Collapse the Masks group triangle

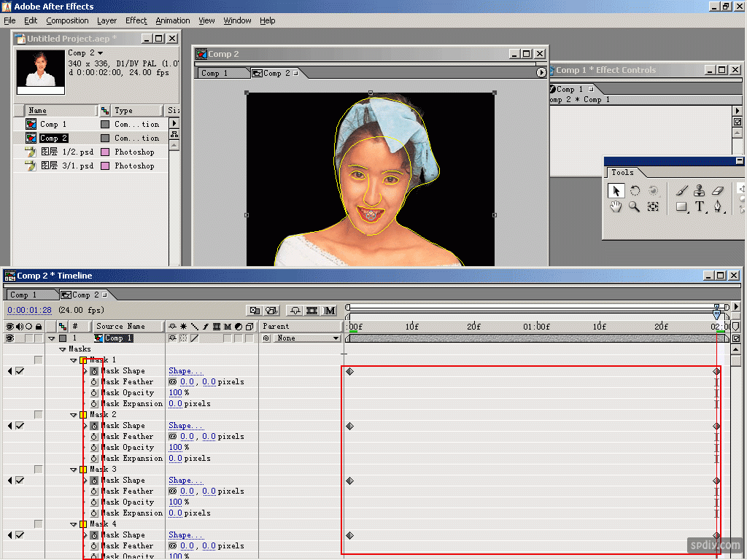point(63,349)
